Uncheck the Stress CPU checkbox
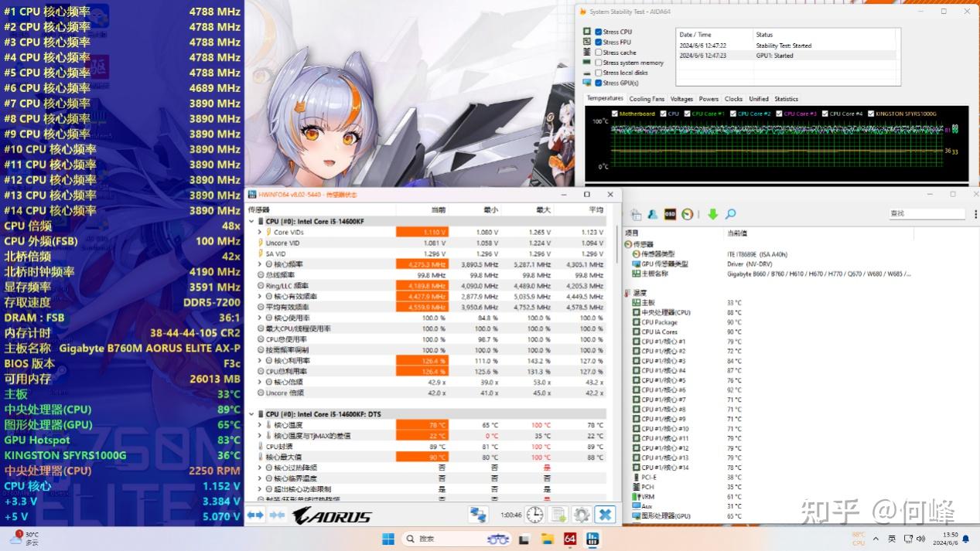Image resolution: width=980 pixels, height=551 pixels. 599,32
